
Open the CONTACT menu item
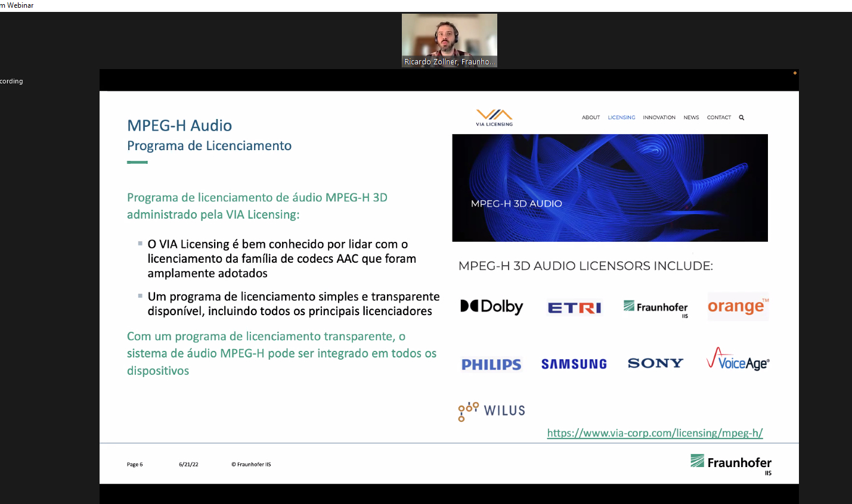pos(718,117)
